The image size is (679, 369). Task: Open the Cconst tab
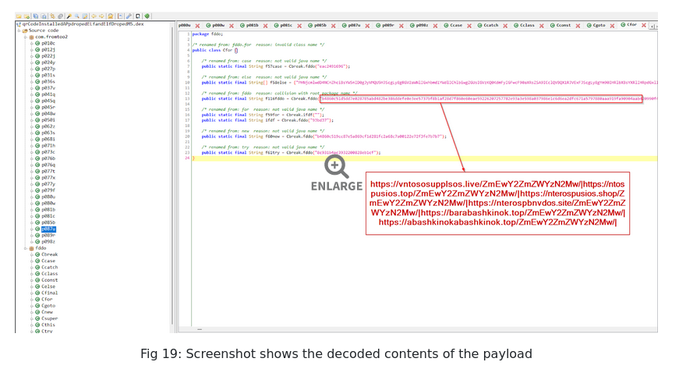click(x=561, y=26)
